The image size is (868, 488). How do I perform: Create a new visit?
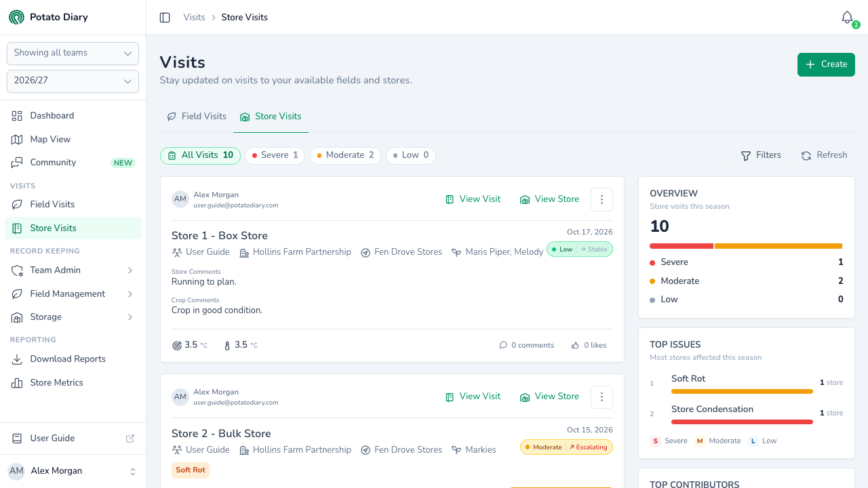point(826,64)
